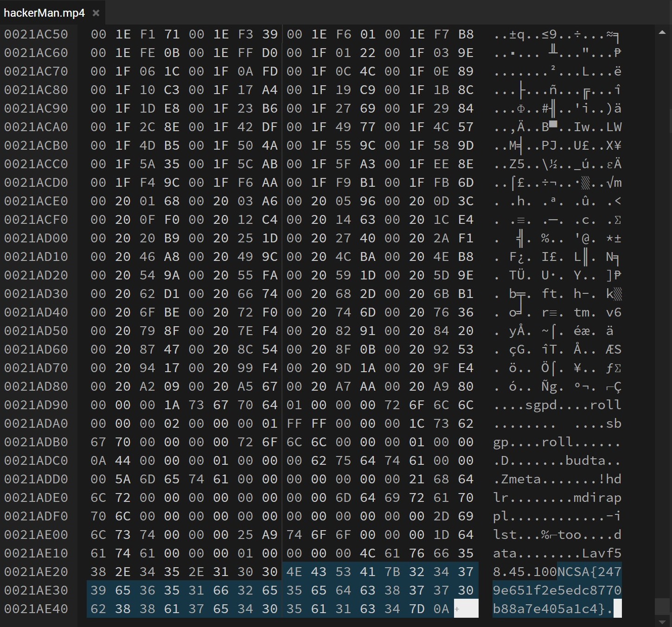Click offset 0021ADF0 in address column

[x=36, y=516]
